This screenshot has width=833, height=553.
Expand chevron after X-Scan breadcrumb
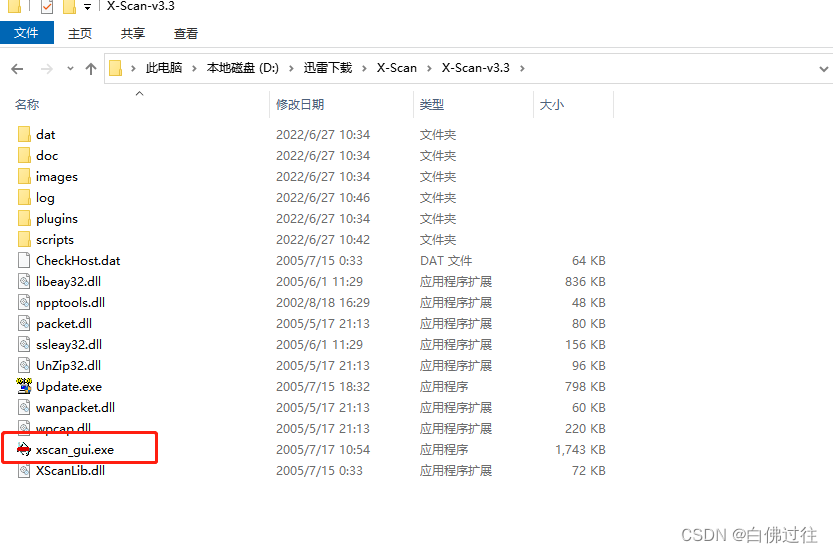click(x=429, y=68)
